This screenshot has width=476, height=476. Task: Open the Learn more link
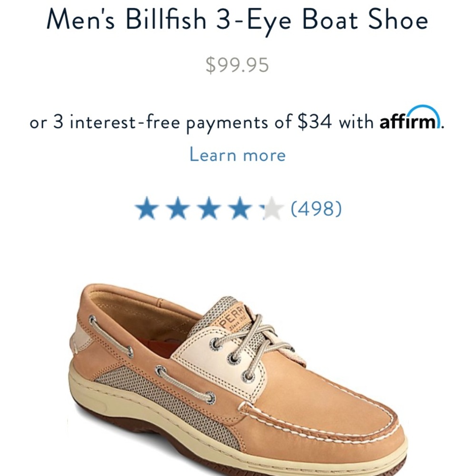(237, 154)
